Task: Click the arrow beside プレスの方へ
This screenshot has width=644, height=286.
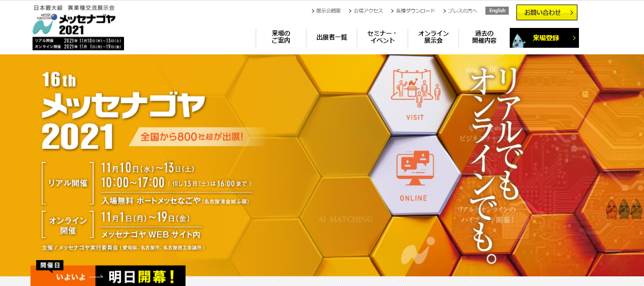Action: pos(445,11)
